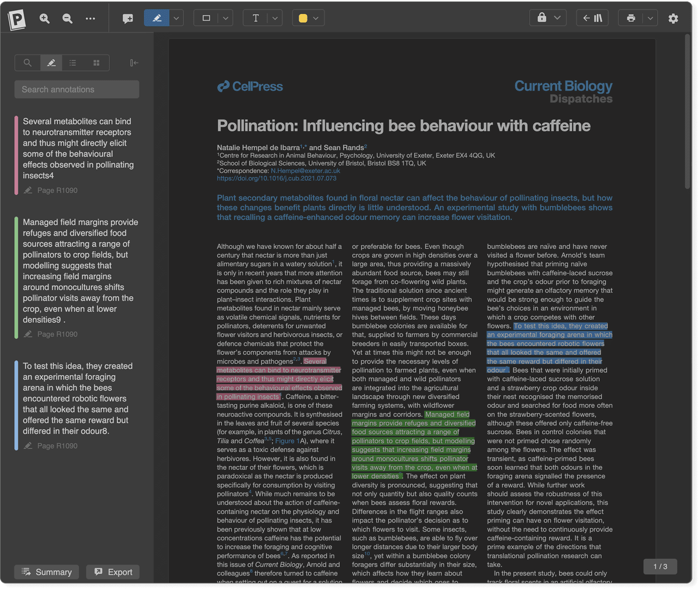
Task: Zoom in on the document
Action: pos(44,18)
